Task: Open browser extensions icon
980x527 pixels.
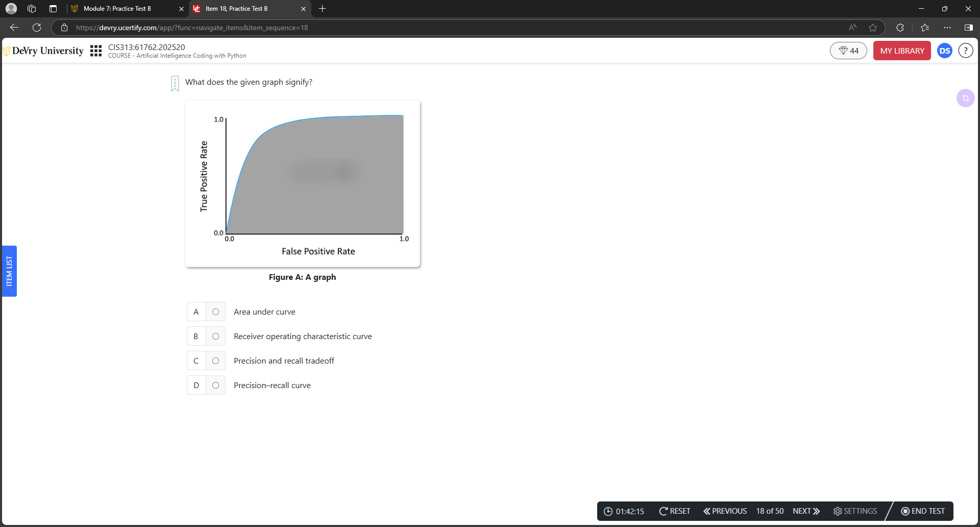Action: (900, 28)
